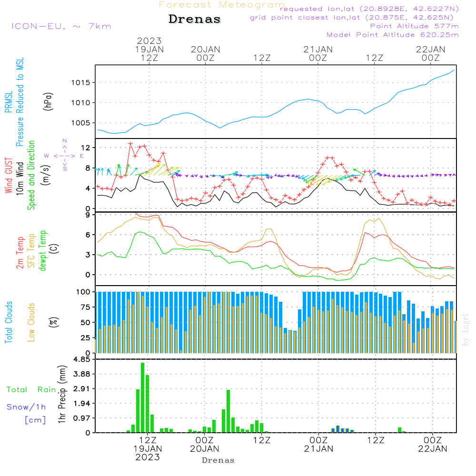Click the 'E' on the compass rose
Viewport: 476px width, 476px height.
click(82, 156)
